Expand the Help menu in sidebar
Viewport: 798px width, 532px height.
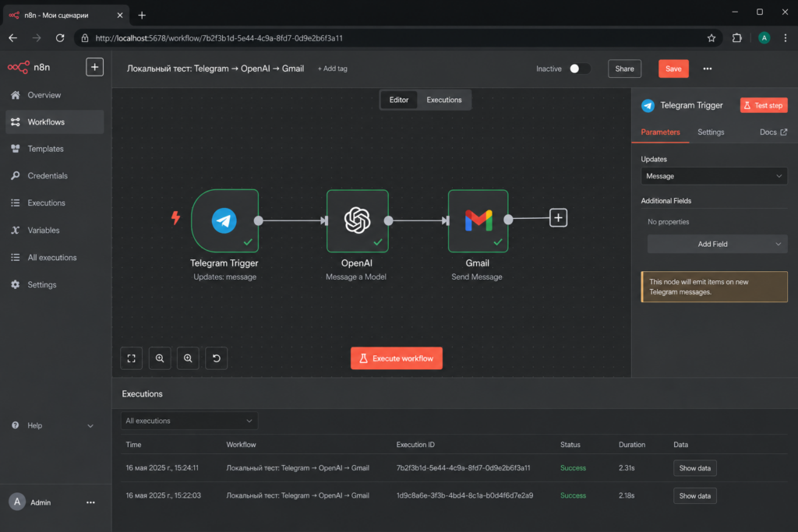pyautogui.click(x=55, y=425)
